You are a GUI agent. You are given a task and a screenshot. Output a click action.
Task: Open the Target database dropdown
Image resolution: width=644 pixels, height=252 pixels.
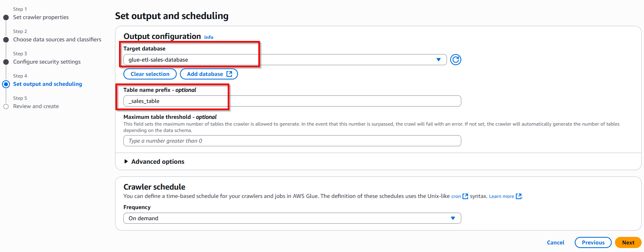click(x=285, y=60)
